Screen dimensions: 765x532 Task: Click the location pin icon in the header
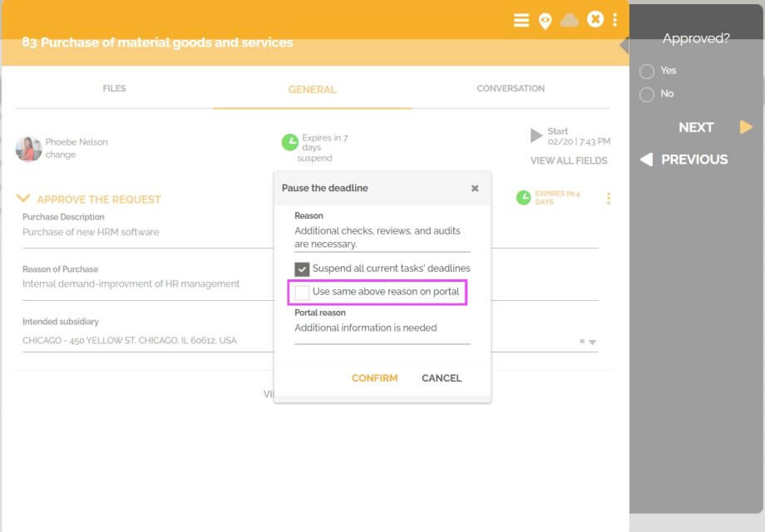pyautogui.click(x=545, y=20)
